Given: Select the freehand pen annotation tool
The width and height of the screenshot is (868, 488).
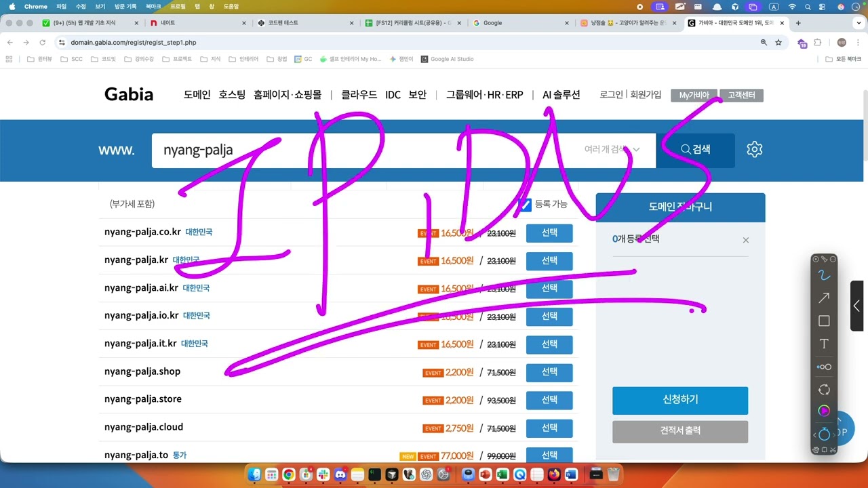Looking at the screenshot, I should [824, 275].
